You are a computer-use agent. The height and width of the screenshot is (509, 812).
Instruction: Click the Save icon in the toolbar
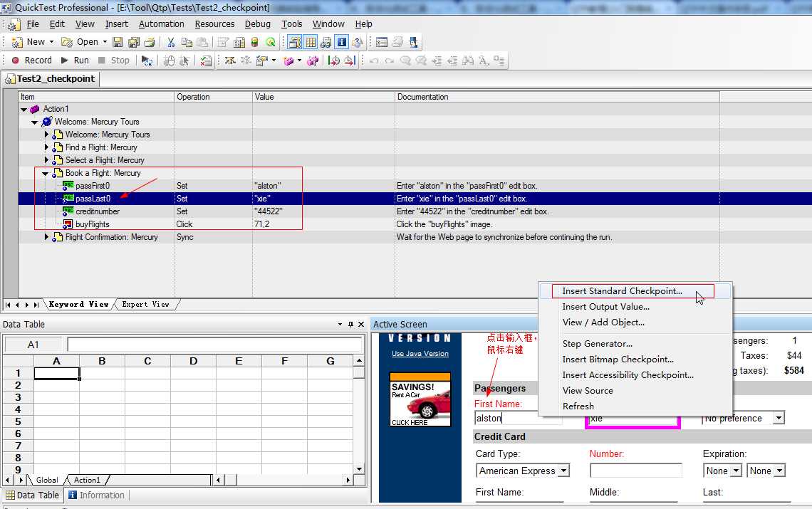pyautogui.click(x=118, y=42)
